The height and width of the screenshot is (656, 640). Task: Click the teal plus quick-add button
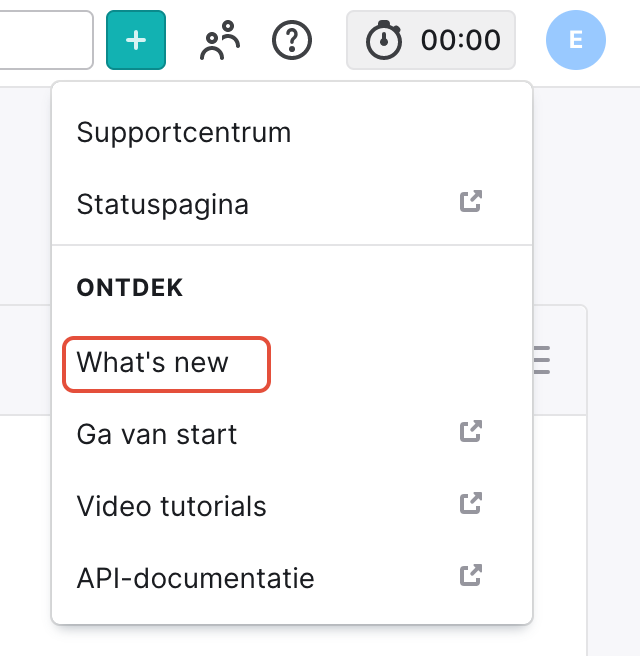[x=136, y=40]
